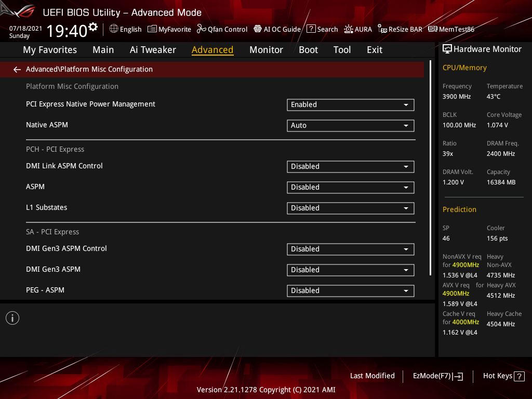This screenshot has width=532, height=399.
Task: Open the Native ASPM dropdown
Action: [x=350, y=125]
